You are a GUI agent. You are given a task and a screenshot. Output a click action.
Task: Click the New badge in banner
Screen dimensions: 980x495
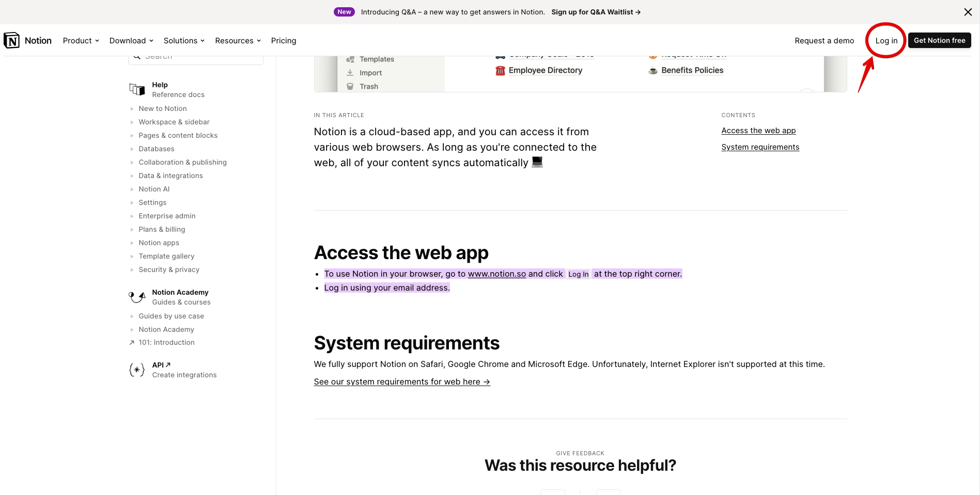pos(344,12)
